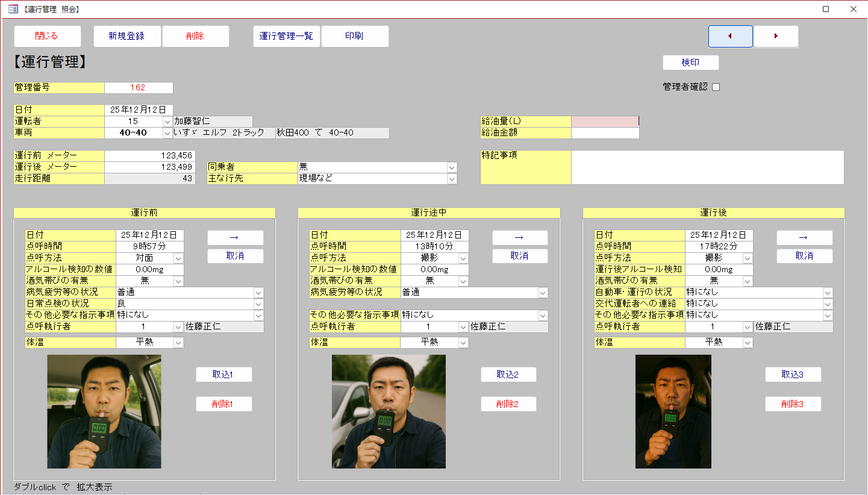The height and width of the screenshot is (495, 868).
Task: Expand 点呼方法 dropdown in 運行前 panel
Action: pos(178,258)
